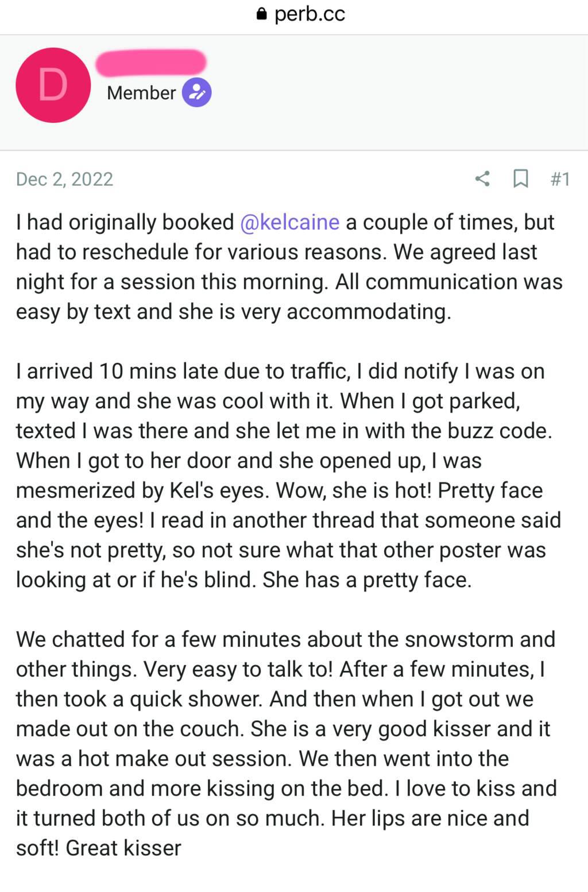Open the @kelcaine mention link
The image size is (588, 892).
pyautogui.click(x=290, y=222)
